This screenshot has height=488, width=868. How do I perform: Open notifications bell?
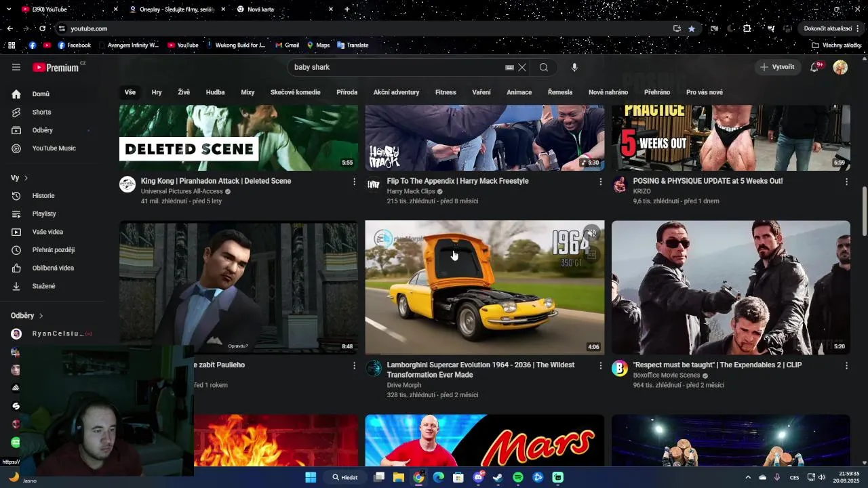tap(815, 67)
